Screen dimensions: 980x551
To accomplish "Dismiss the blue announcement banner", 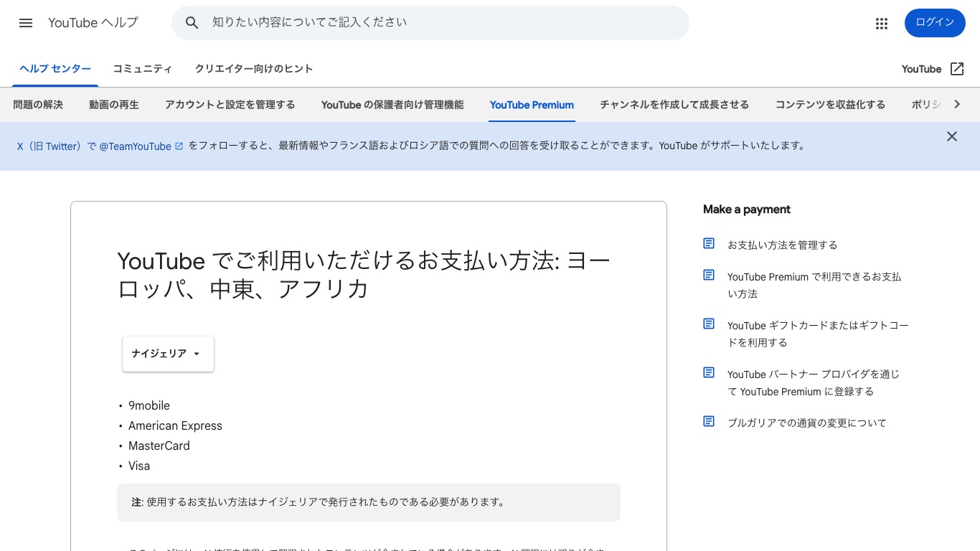I will point(952,136).
